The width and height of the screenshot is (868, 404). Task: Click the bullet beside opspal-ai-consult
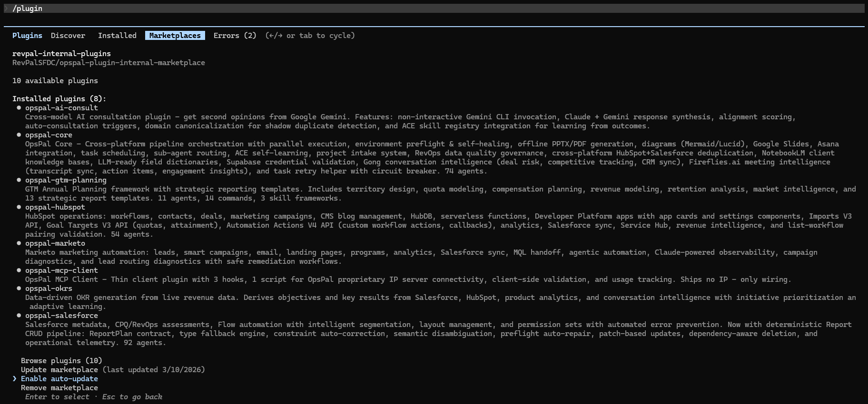coord(19,108)
